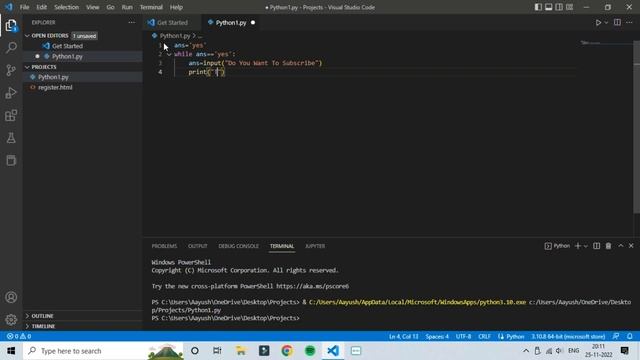Fold the while loop at line 2
This screenshot has width=640, height=360.
point(169,54)
